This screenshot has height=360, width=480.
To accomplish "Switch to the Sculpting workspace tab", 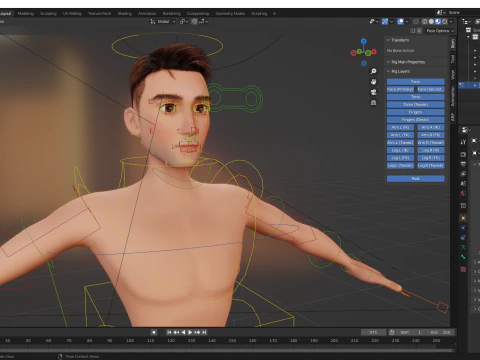I will point(48,14).
